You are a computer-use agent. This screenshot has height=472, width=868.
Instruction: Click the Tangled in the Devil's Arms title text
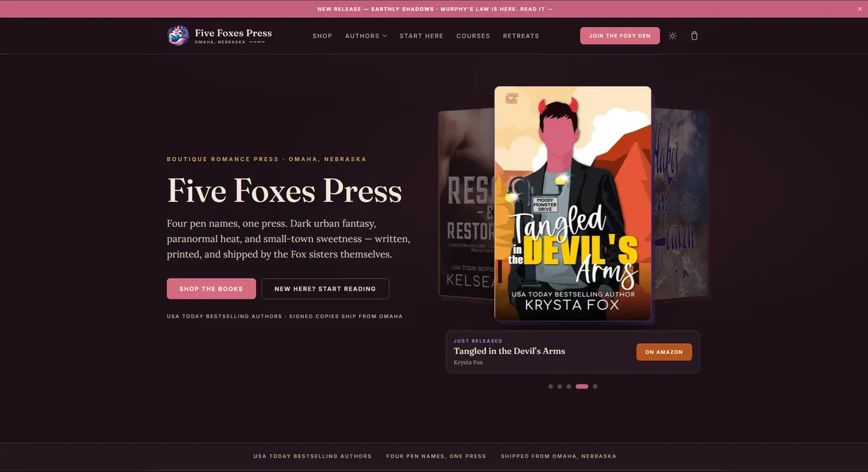click(x=509, y=351)
